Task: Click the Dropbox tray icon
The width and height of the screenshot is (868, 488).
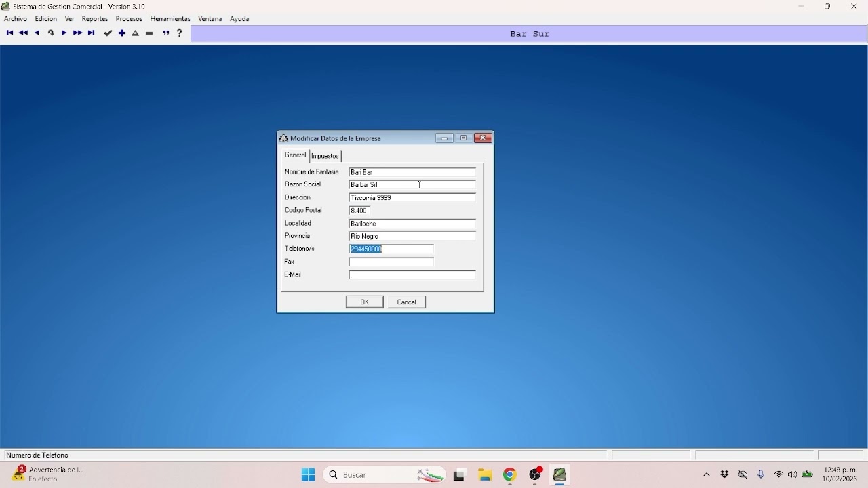Action: [725, 475]
